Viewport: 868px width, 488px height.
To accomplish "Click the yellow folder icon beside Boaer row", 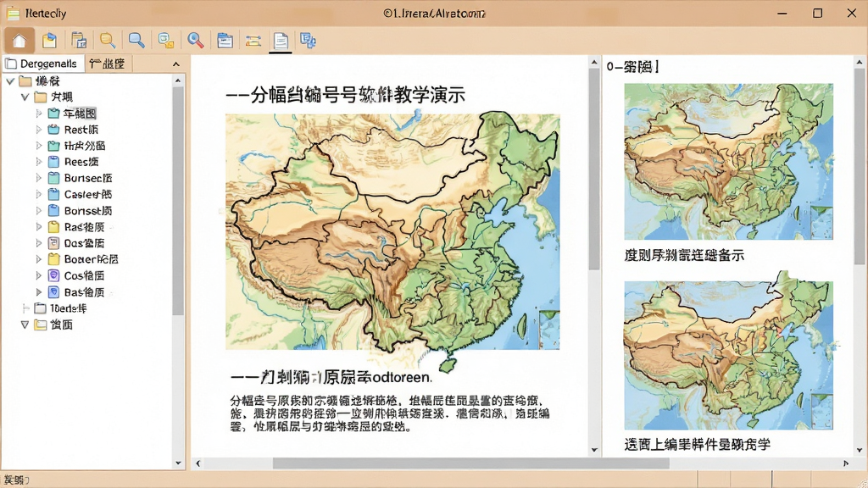I will (53, 259).
